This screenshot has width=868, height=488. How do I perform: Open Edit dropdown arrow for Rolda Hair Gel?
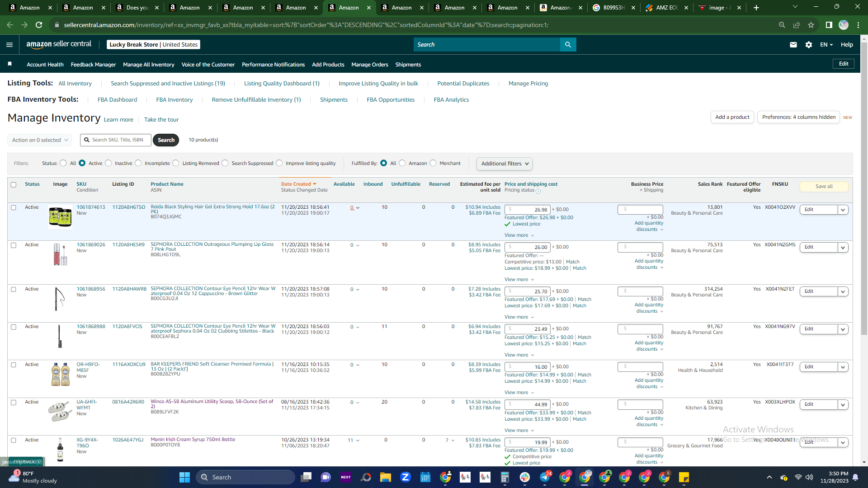tap(843, 210)
